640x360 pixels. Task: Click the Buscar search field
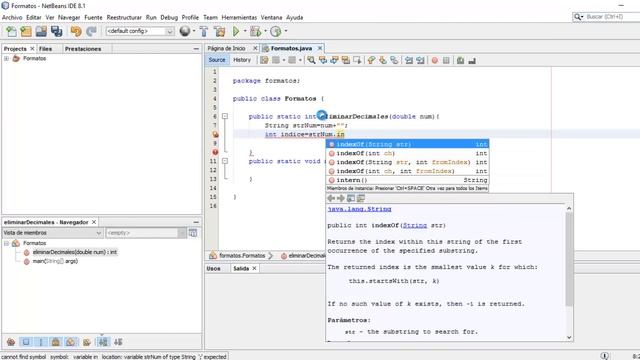[611, 17]
